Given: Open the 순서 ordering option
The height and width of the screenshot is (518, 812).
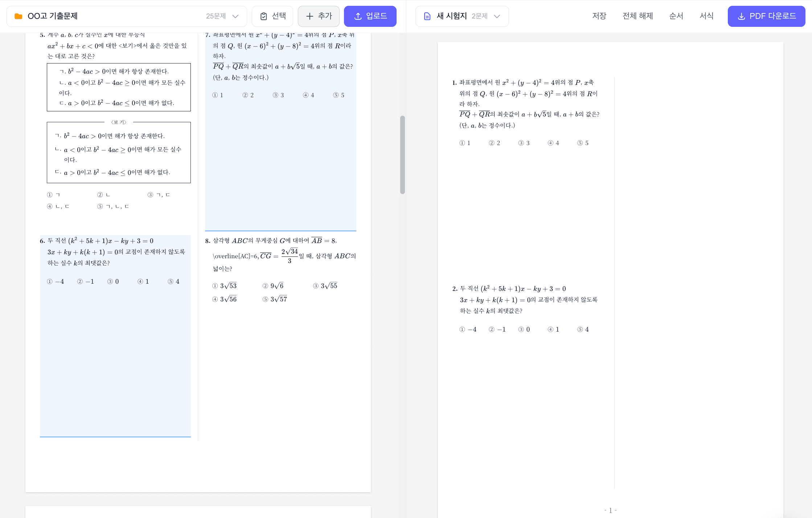Looking at the screenshot, I should tap(676, 16).
